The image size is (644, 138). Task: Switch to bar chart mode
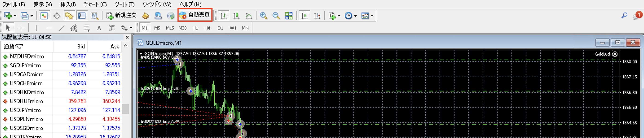click(x=223, y=16)
